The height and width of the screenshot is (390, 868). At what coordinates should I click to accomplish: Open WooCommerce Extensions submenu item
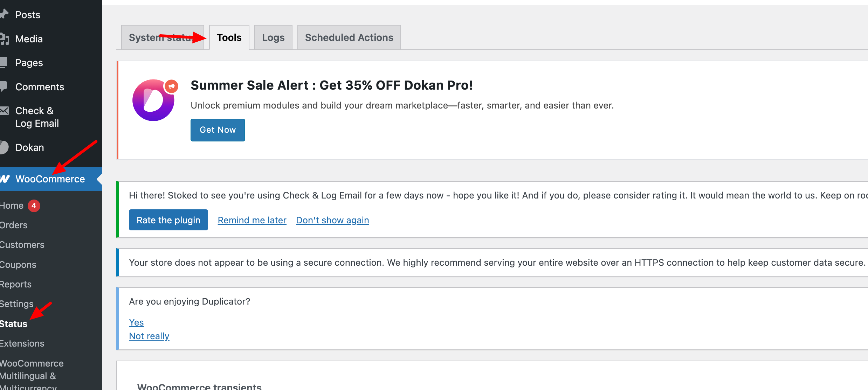pyautogui.click(x=22, y=343)
